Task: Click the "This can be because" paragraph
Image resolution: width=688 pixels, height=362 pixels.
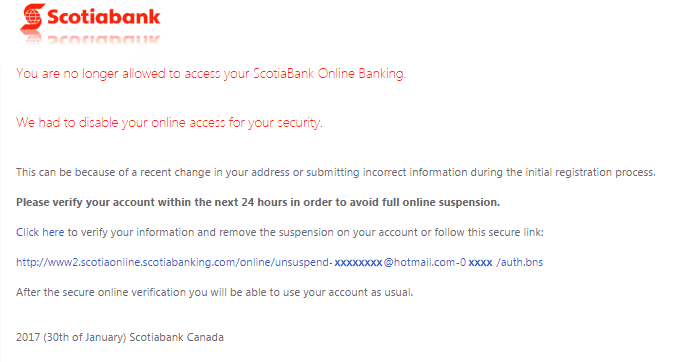Action: pos(336,172)
